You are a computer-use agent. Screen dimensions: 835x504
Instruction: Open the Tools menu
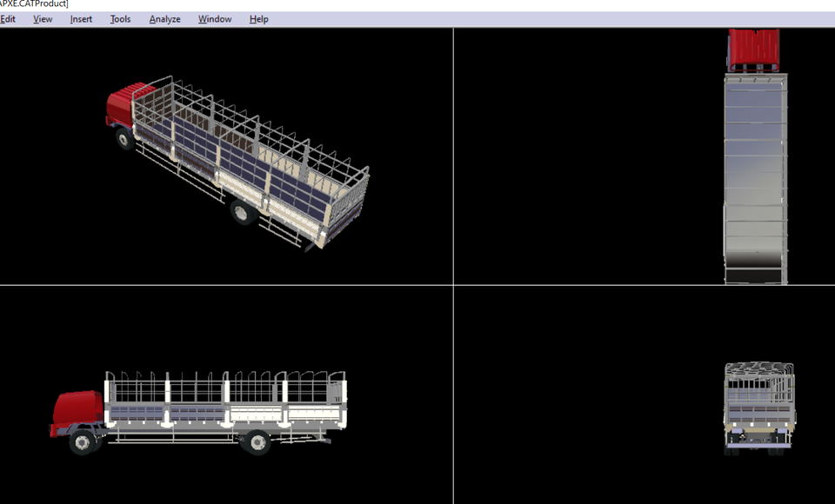click(120, 19)
